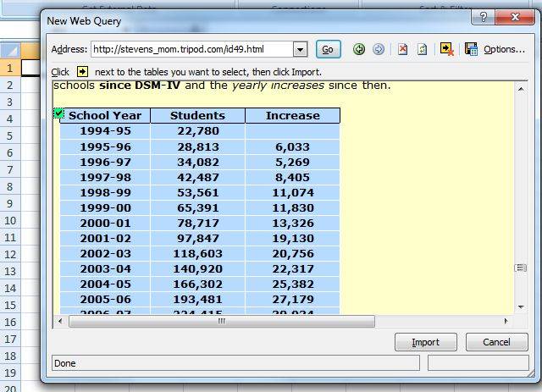Click the '1996-97' row label
This screenshot has width=542, height=392.
[x=105, y=162]
